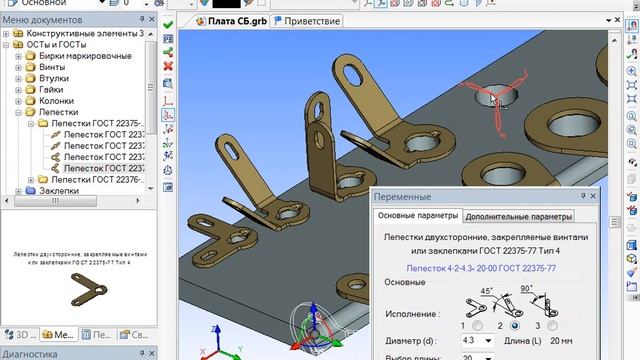Image resolution: width=640 pixels, height=360 pixels.
Task: Cancel the command with the red X
Action: tap(168, 66)
